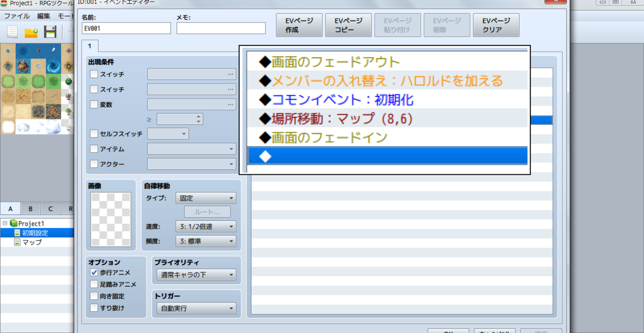Enable the 変数 condition checkbox

pos(94,104)
